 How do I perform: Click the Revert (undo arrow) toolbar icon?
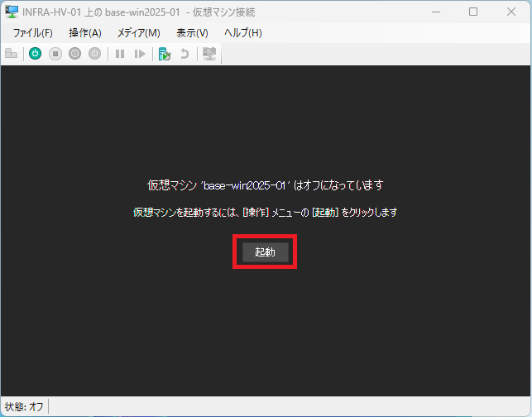pos(185,54)
